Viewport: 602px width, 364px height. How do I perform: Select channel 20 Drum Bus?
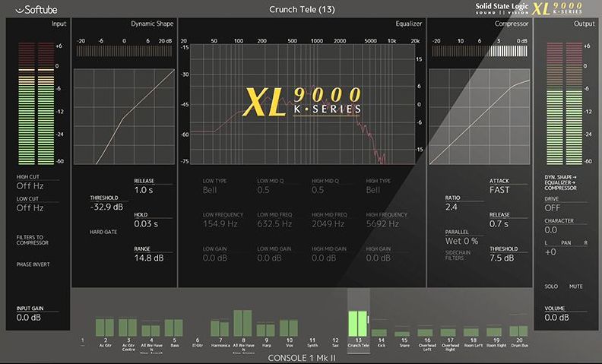tap(519, 337)
